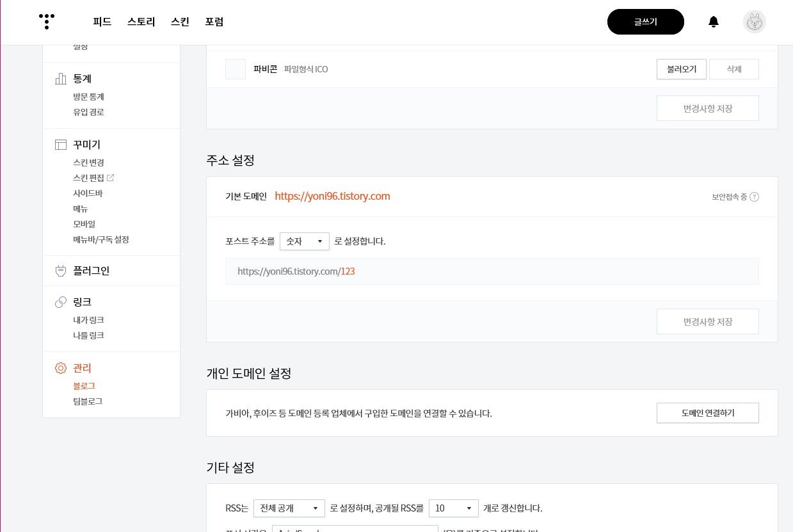
Task: Select 블로그 under 관리
Action: [84, 386]
